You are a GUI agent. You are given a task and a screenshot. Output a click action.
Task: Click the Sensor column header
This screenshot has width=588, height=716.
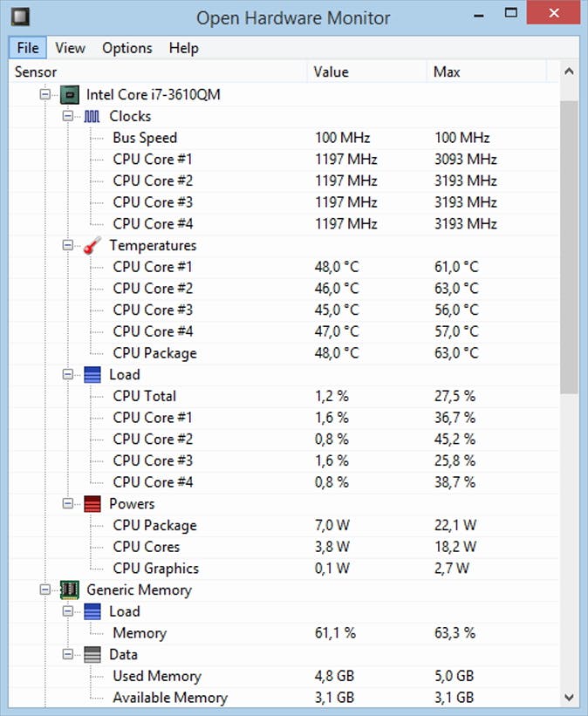coord(157,72)
